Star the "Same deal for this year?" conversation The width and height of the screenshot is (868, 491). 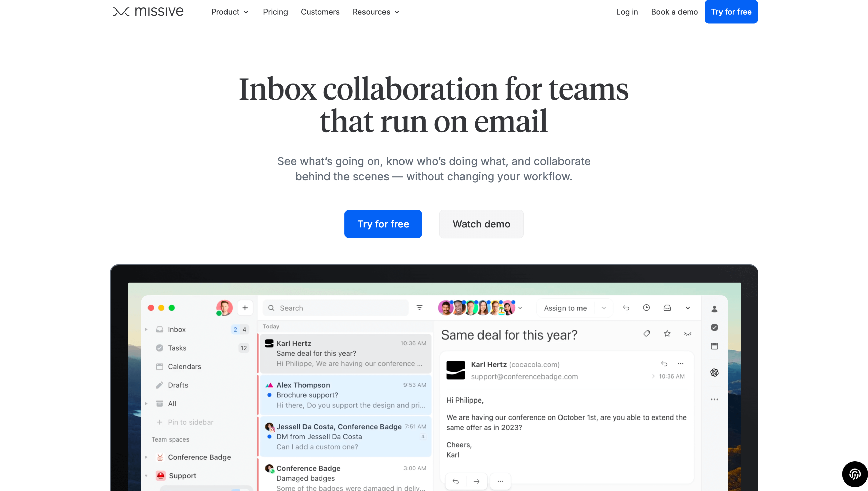(x=667, y=334)
